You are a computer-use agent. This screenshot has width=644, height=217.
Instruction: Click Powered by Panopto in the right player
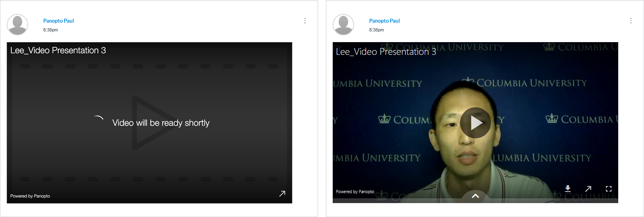click(x=355, y=192)
